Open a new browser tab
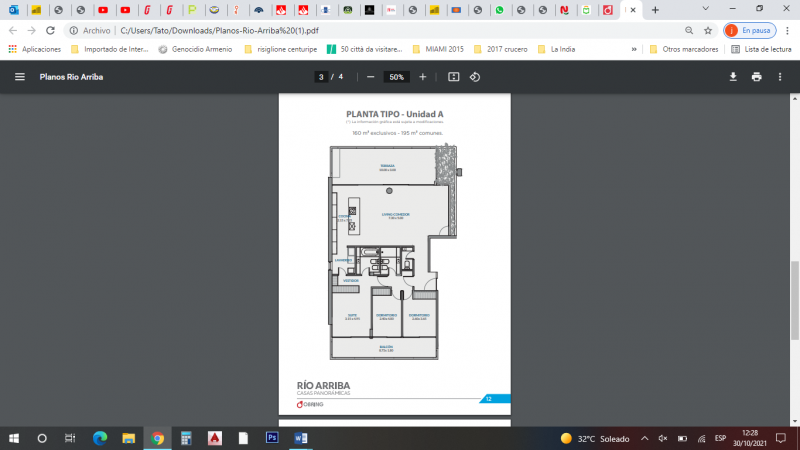 click(x=655, y=10)
